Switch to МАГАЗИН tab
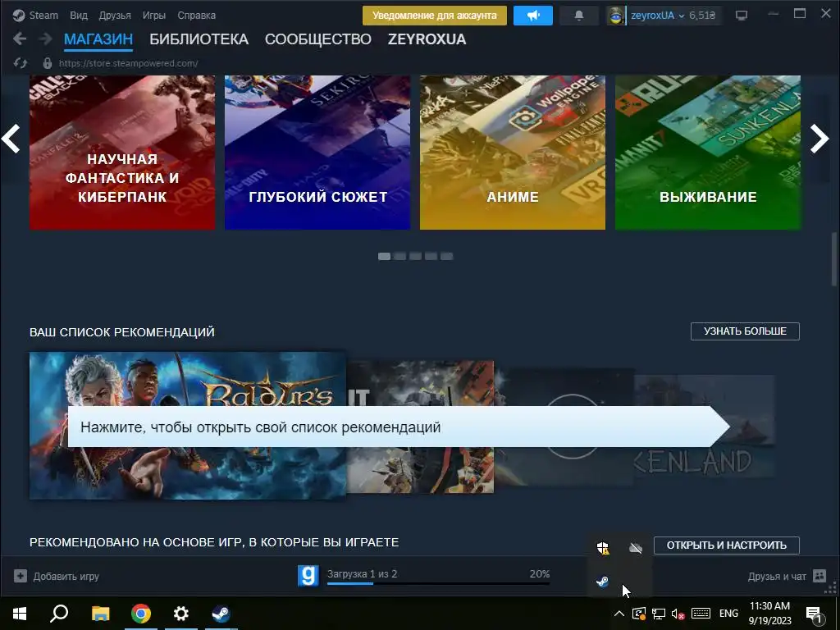This screenshot has width=840, height=630. pyautogui.click(x=98, y=39)
